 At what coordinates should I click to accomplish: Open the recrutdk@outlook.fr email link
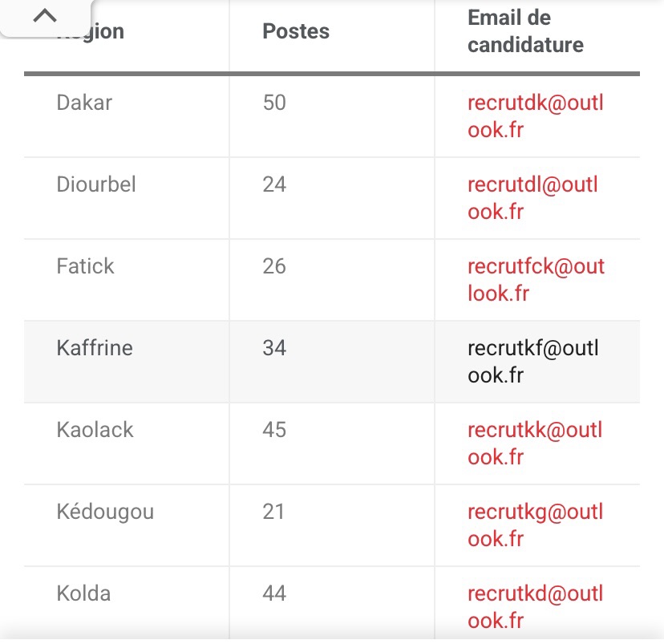(x=535, y=116)
